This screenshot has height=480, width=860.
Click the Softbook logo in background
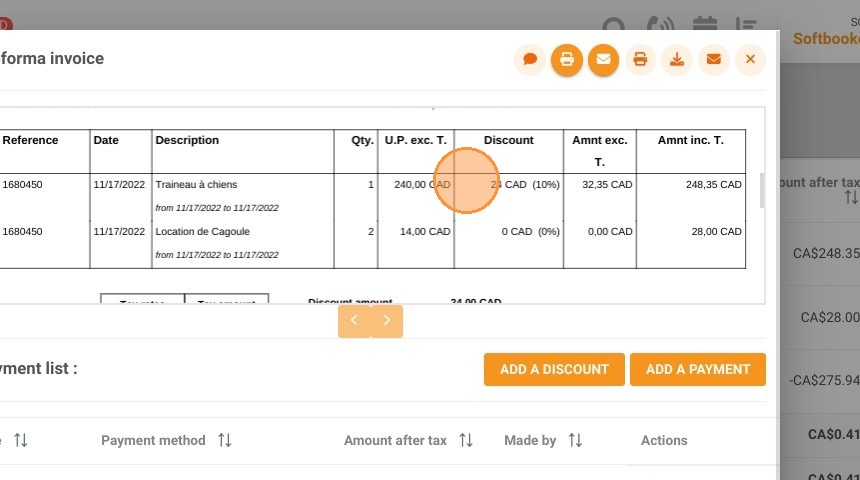pyautogui.click(x=827, y=38)
